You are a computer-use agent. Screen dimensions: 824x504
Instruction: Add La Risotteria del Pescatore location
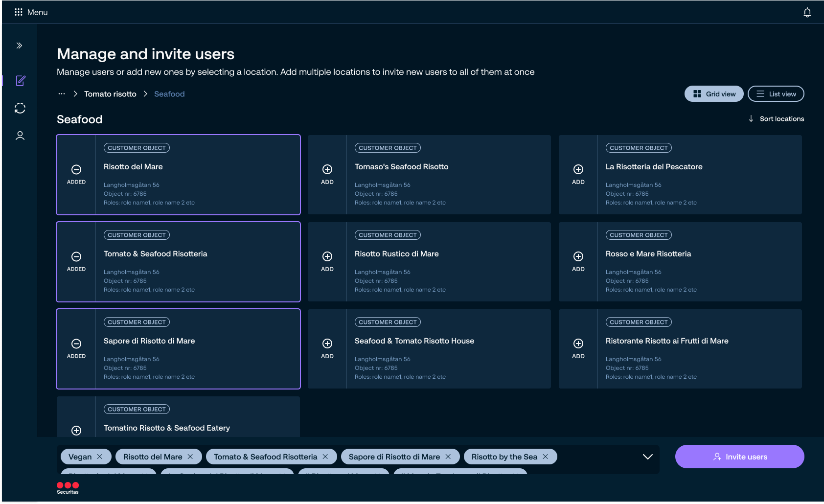[578, 174]
